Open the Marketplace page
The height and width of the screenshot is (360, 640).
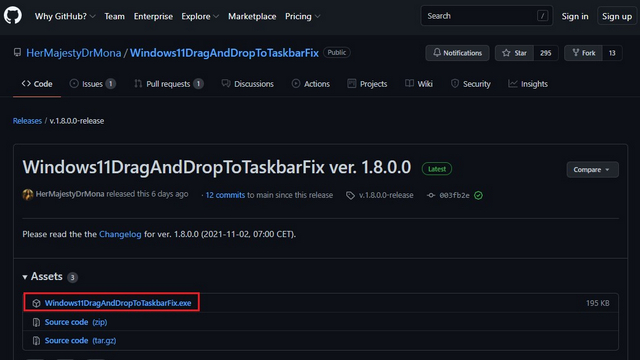tap(252, 16)
